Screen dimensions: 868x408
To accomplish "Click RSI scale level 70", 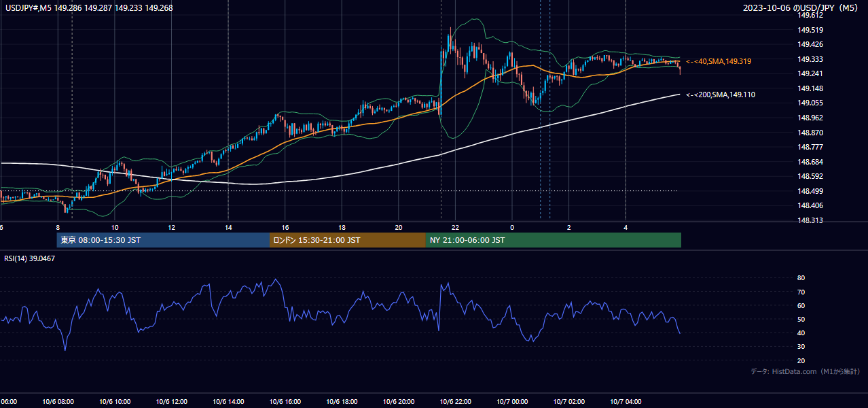I will point(801,292).
